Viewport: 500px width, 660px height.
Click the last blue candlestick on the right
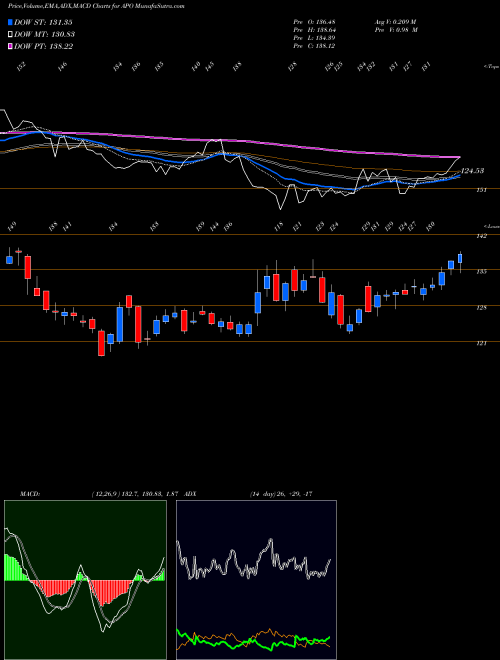coord(460,258)
